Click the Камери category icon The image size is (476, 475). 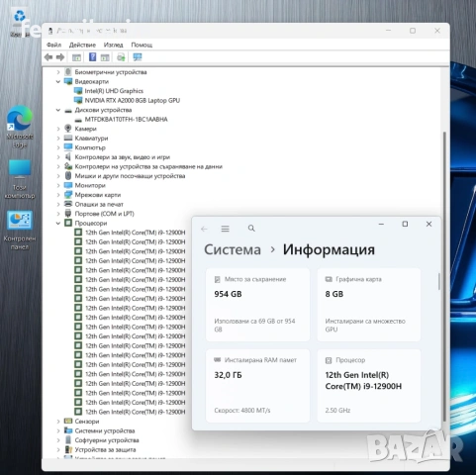68,129
